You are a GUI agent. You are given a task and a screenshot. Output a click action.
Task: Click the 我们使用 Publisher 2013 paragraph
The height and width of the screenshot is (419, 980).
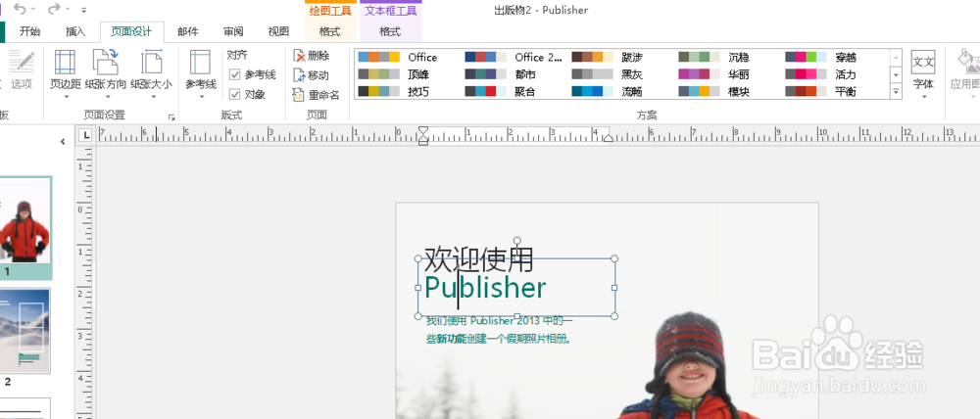500,330
